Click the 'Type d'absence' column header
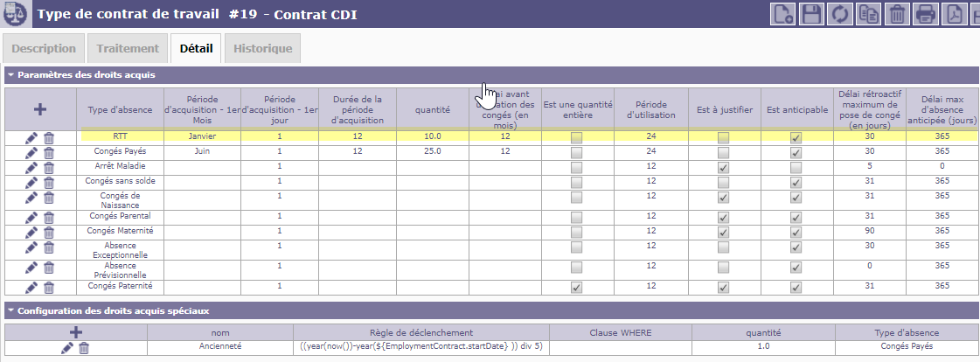The width and height of the screenshot is (980, 362). tap(120, 109)
